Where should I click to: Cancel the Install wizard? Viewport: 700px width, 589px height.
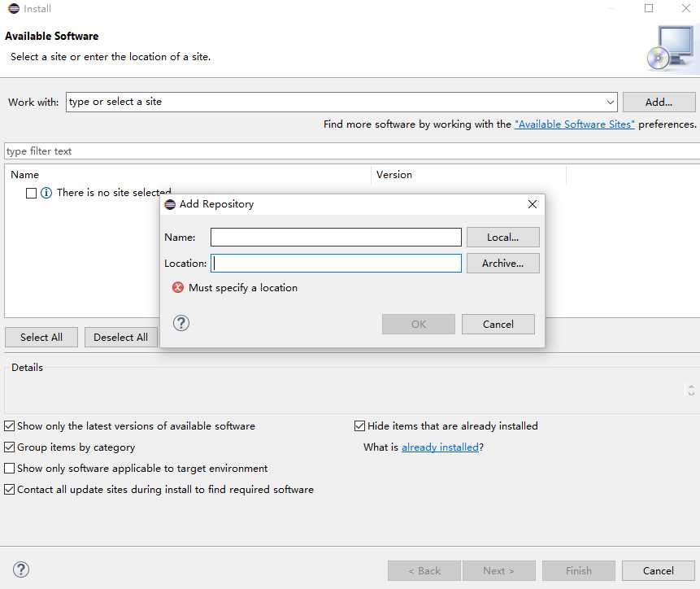658,570
